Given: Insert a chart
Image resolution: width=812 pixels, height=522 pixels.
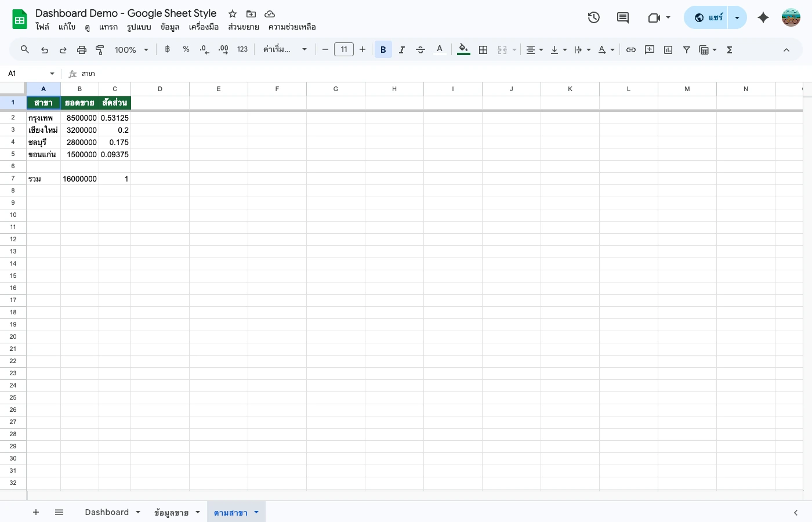Looking at the screenshot, I should [x=668, y=49].
